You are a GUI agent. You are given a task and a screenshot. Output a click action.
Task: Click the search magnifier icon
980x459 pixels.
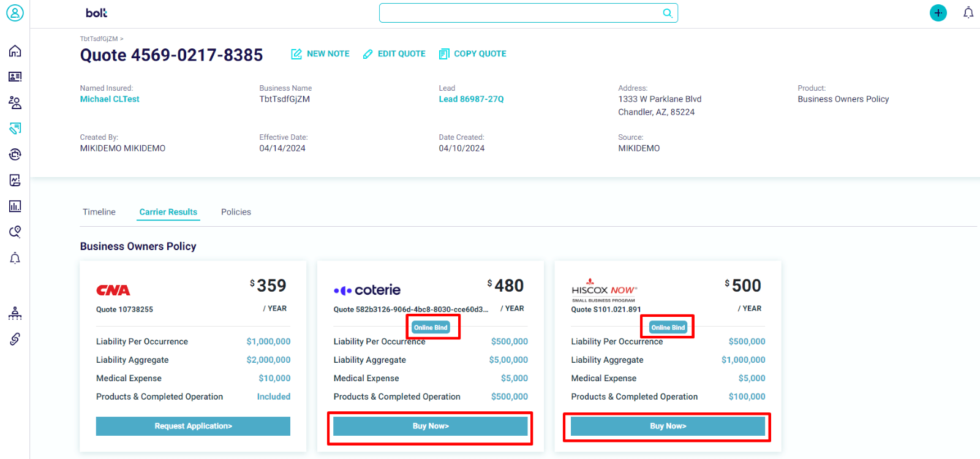point(667,13)
